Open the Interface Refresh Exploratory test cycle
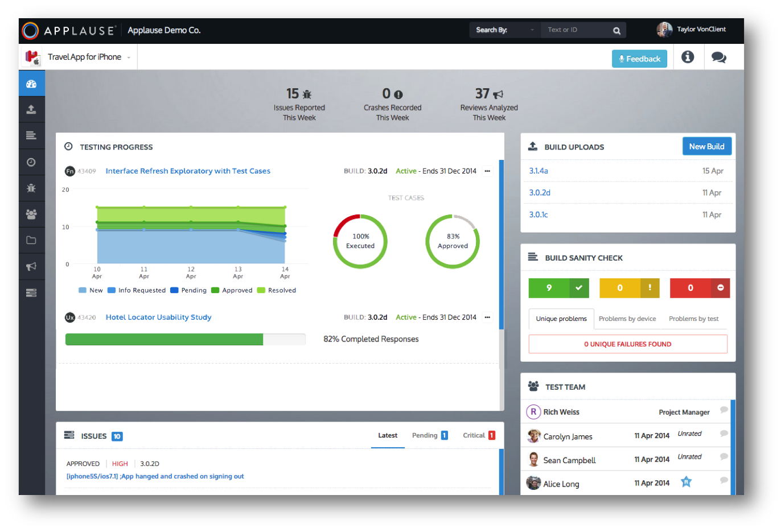The image size is (781, 532). click(188, 171)
